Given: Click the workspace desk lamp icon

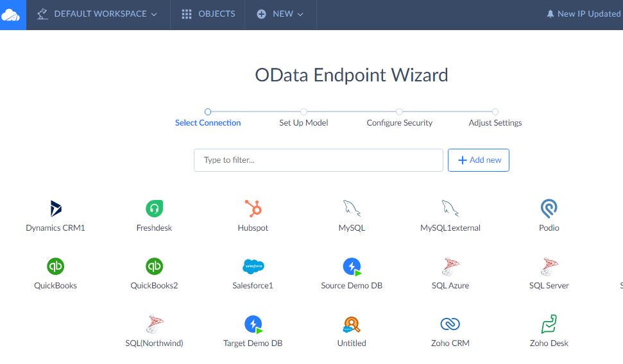Looking at the screenshot, I should tap(42, 14).
